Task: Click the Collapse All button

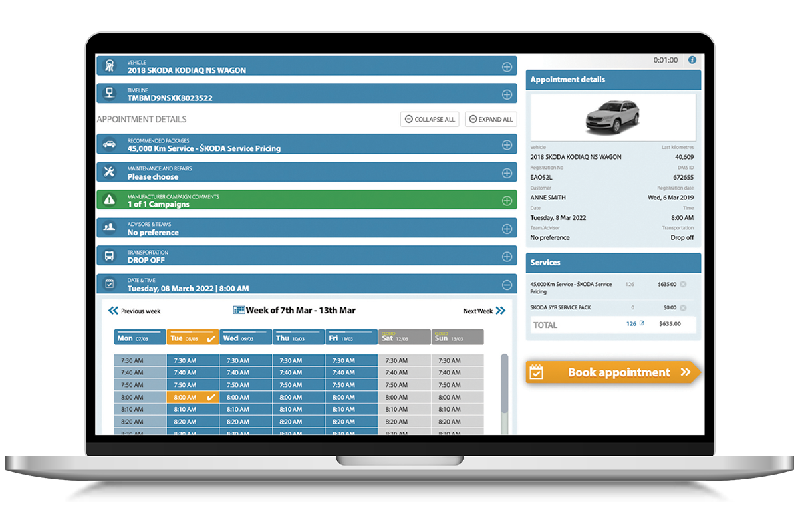Action: (430, 119)
